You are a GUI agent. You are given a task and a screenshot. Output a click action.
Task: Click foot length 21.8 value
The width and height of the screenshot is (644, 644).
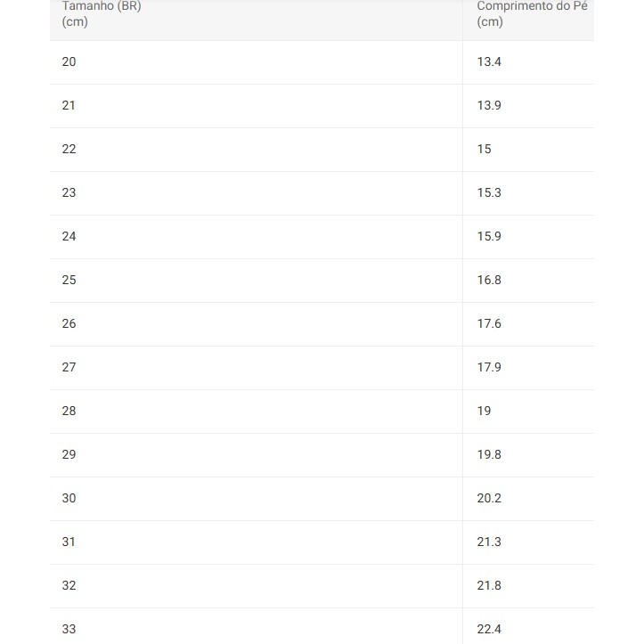click(x=489, y=585)
